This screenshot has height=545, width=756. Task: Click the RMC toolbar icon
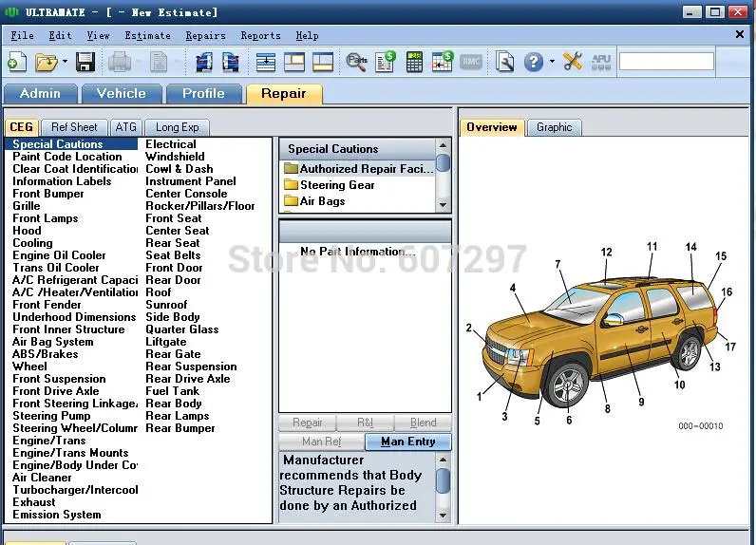(471, 62)
